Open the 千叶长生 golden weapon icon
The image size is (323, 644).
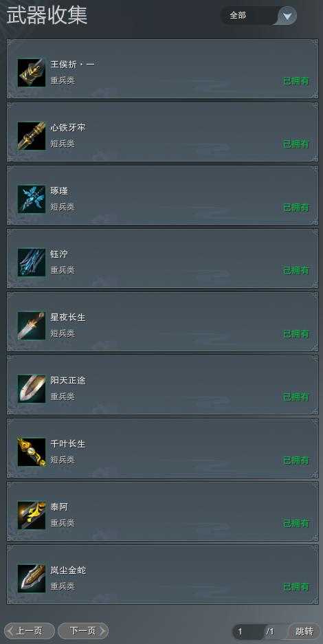[31, 452]
